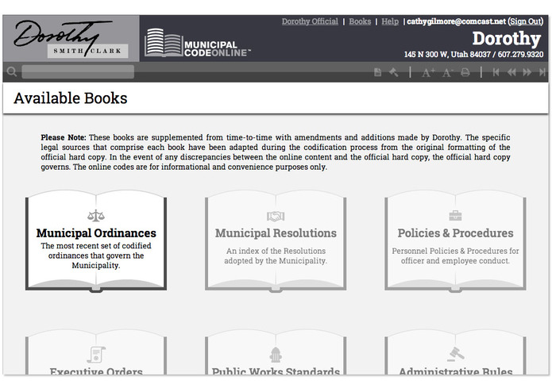Click the Available Books heading
Image resolution: width=552 pixels, height=392 pixels.
click(71, 98)
